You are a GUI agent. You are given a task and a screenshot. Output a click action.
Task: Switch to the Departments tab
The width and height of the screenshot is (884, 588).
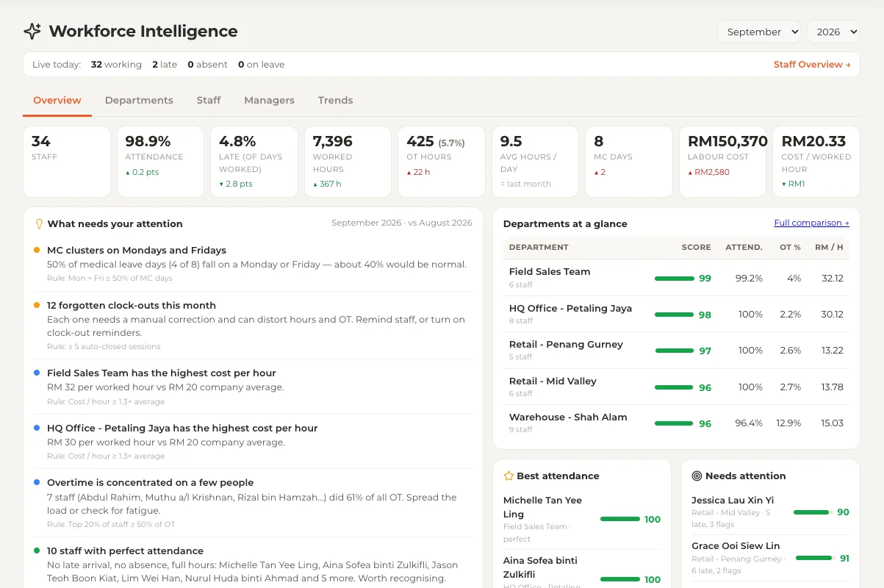pos(139,101)
